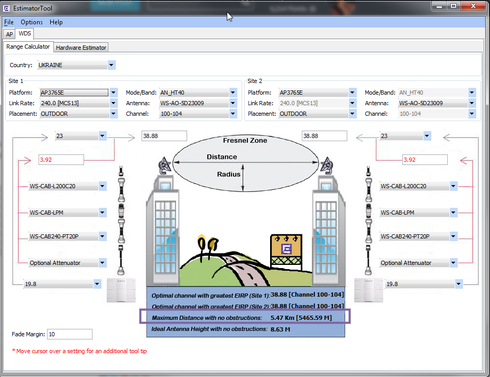The image size is (490, 377).
Task: Click the tool tip hint text in red
Action: [x=79, y=351]
